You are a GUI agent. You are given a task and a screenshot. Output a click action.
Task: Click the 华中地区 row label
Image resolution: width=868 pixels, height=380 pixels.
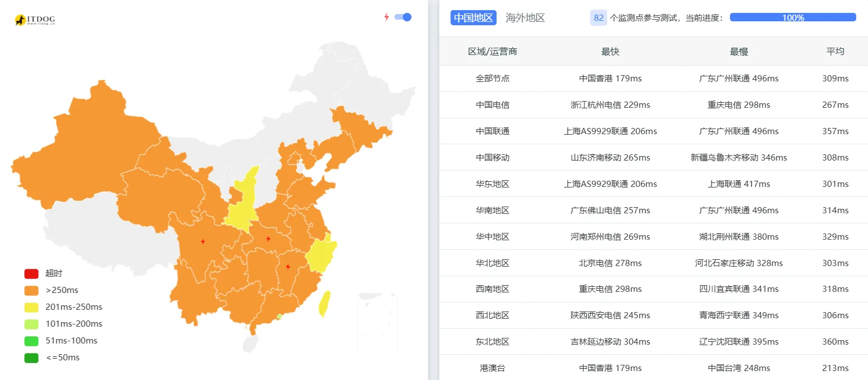(x=493, y=237)
